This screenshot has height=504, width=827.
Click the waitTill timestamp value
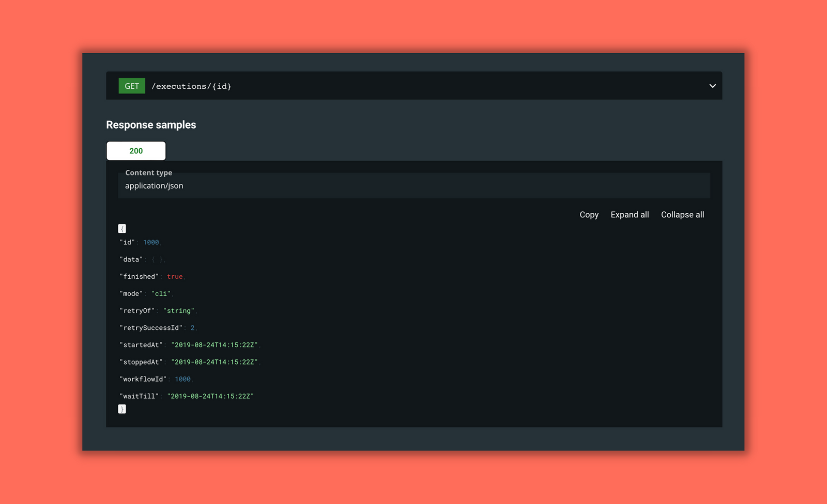[210, 396]
